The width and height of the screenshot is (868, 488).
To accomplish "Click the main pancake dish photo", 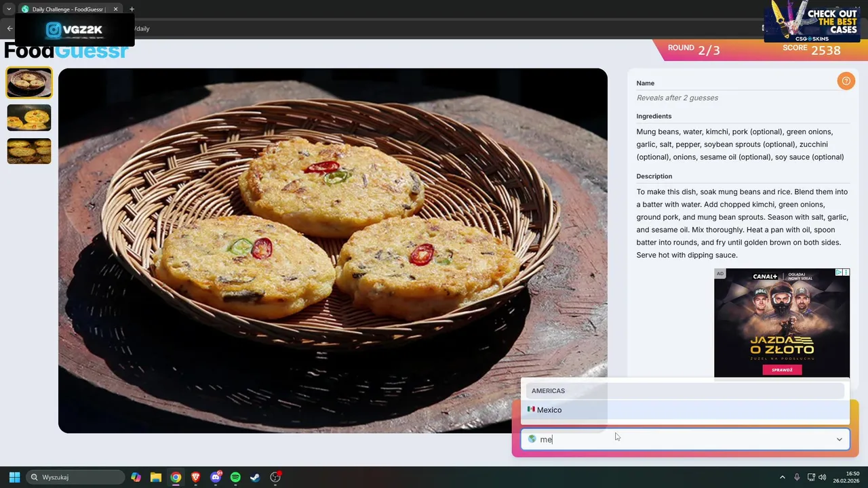I will (x=332, y=250).
